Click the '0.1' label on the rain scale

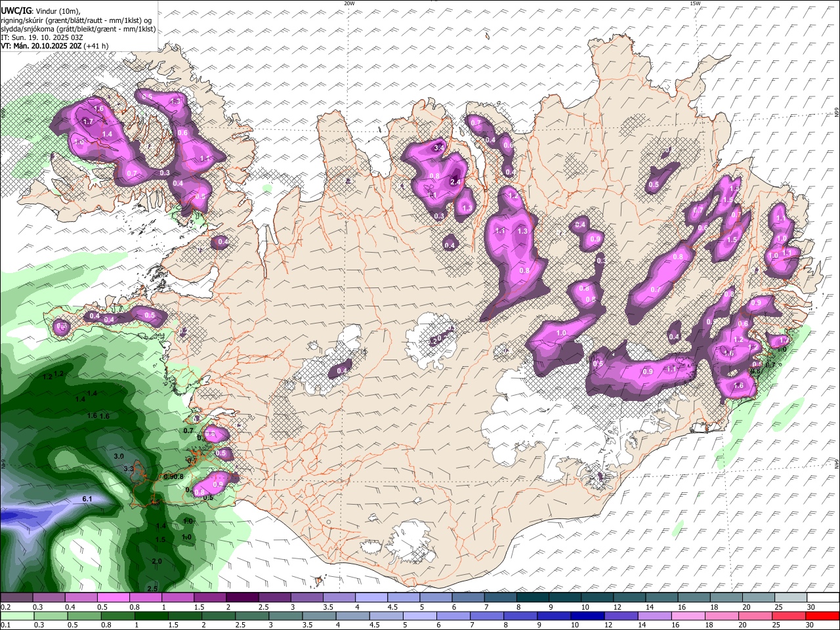coord(6,625)
